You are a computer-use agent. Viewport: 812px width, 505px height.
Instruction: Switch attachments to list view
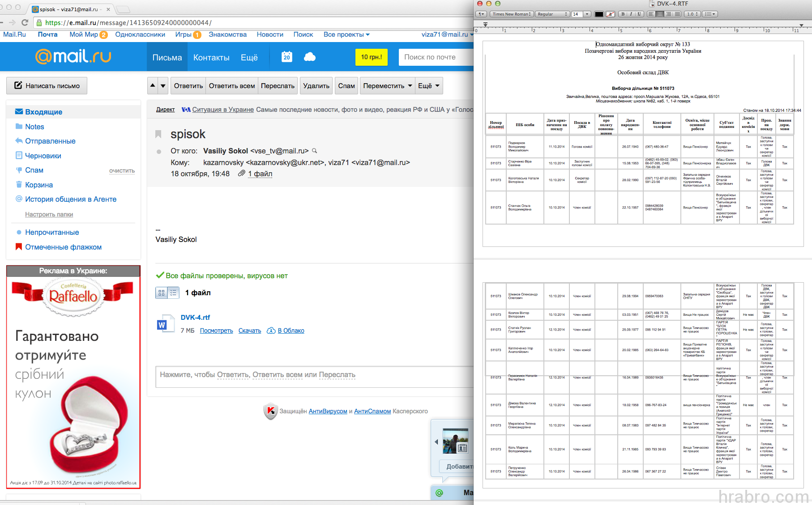click(173, 293)
